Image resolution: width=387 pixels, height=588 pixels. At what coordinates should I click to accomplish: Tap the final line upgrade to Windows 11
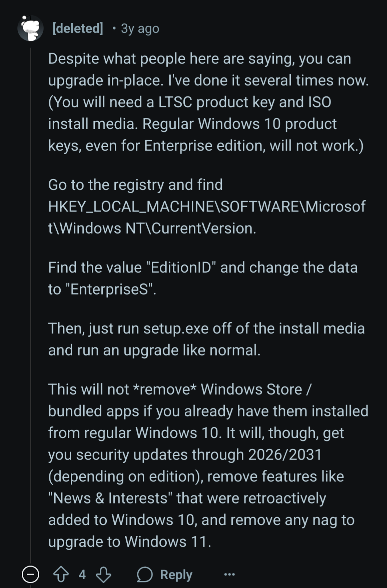(x=130, y=542)
